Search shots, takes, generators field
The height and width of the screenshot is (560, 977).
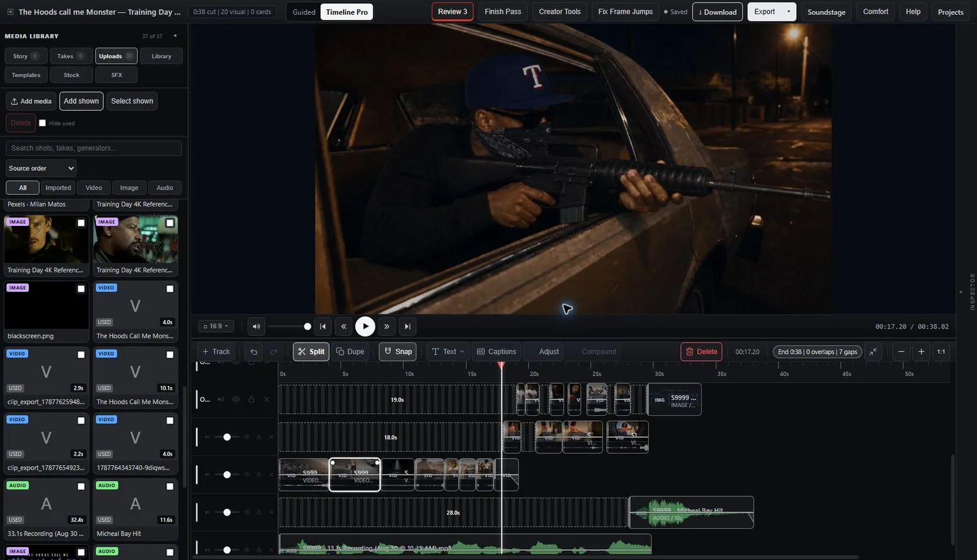93,148
